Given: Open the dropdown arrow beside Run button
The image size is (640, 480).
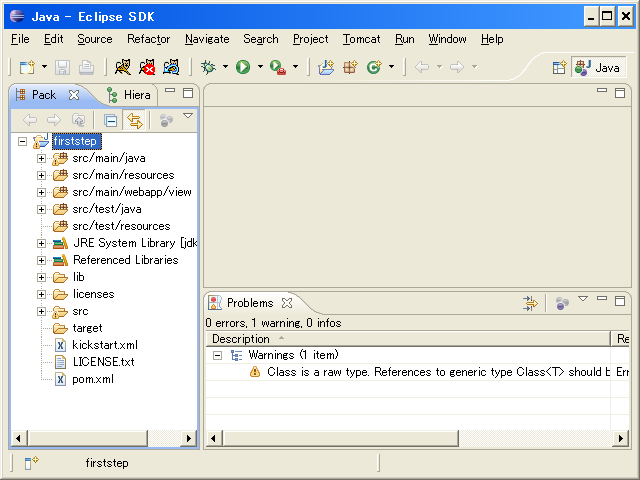Looking at the screenshot, I should click(x=259, y=68).
